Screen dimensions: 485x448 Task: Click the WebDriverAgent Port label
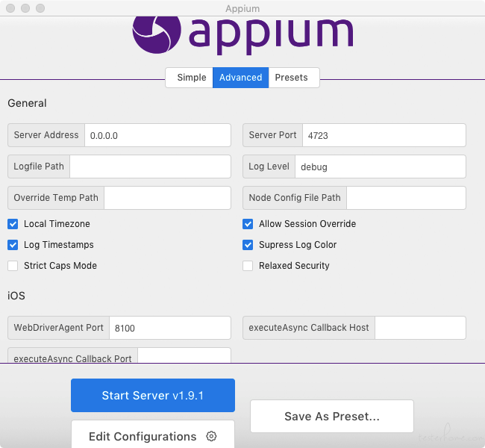click(x=58, y=328)
